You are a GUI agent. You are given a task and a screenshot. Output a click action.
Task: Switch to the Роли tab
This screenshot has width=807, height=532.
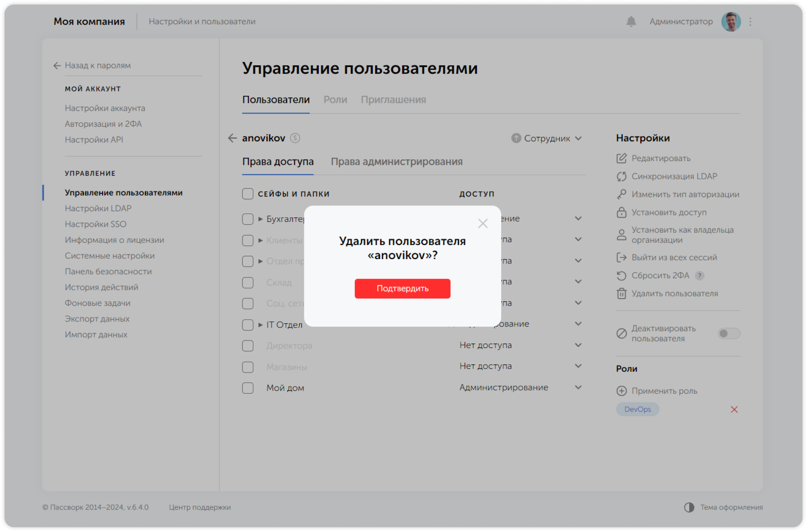[335, 100]
